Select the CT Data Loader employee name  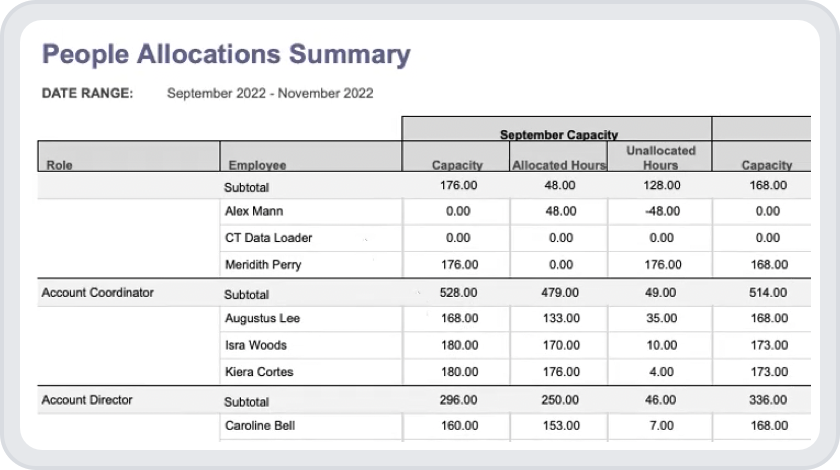point(268,238)
